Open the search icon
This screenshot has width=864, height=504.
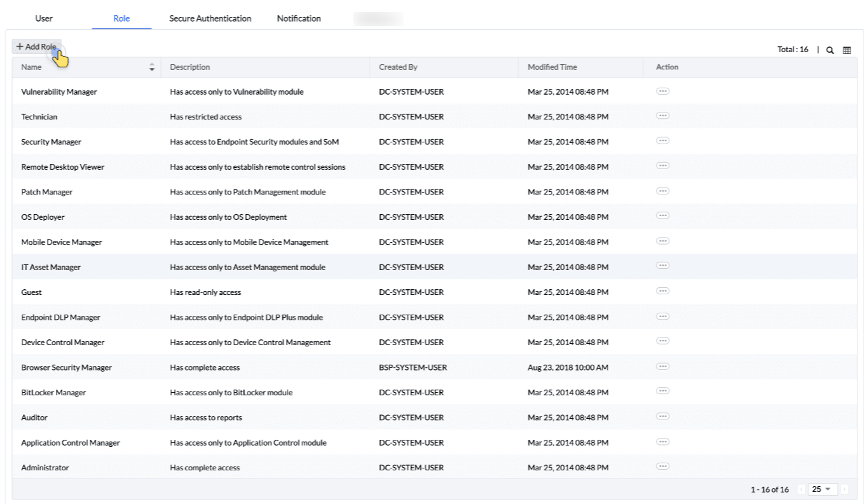pyautogui.click(x=830, y=49)
